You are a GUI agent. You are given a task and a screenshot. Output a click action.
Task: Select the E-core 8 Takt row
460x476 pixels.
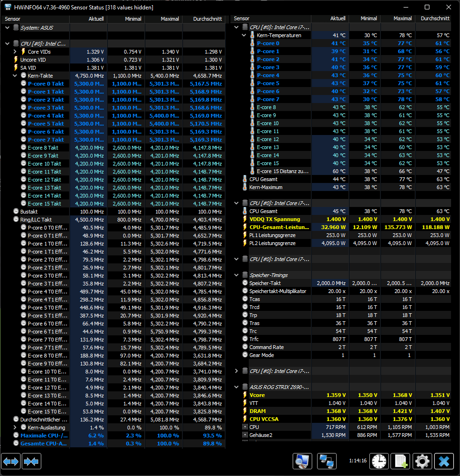(x=113, y=148)
